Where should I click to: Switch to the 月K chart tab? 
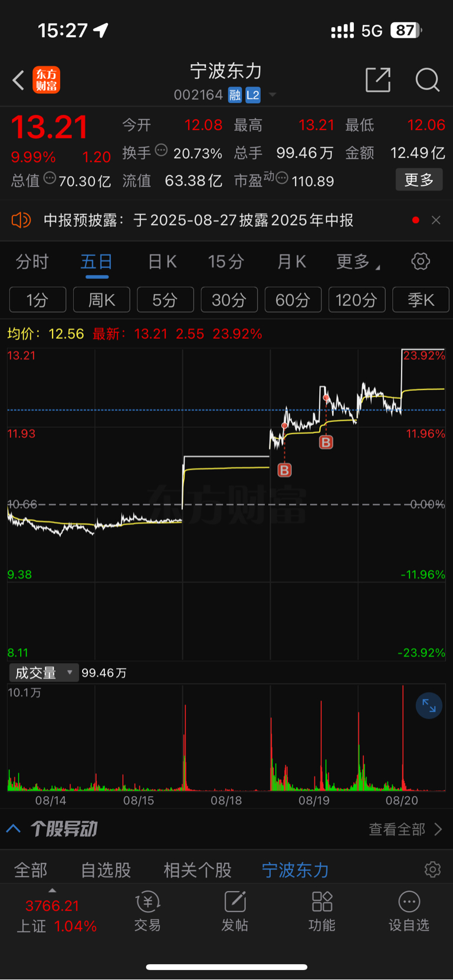pyautogui.click(x=292, y=262)
